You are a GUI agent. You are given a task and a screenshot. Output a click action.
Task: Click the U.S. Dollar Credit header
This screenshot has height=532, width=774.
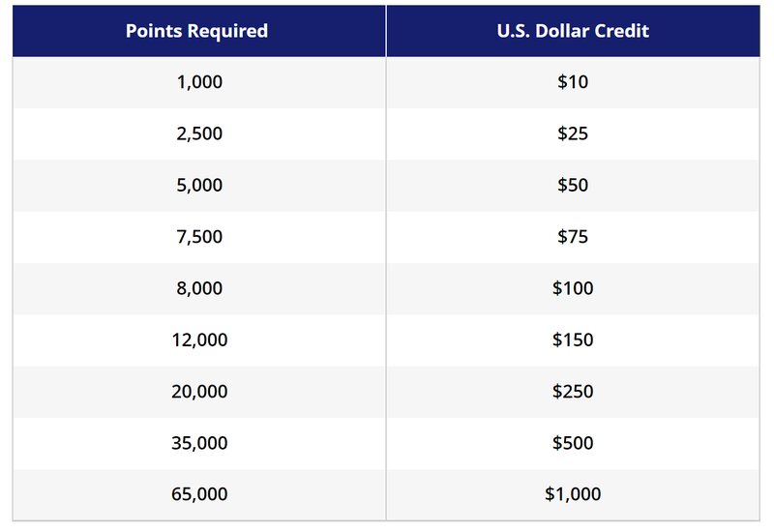tap(573, 31)
